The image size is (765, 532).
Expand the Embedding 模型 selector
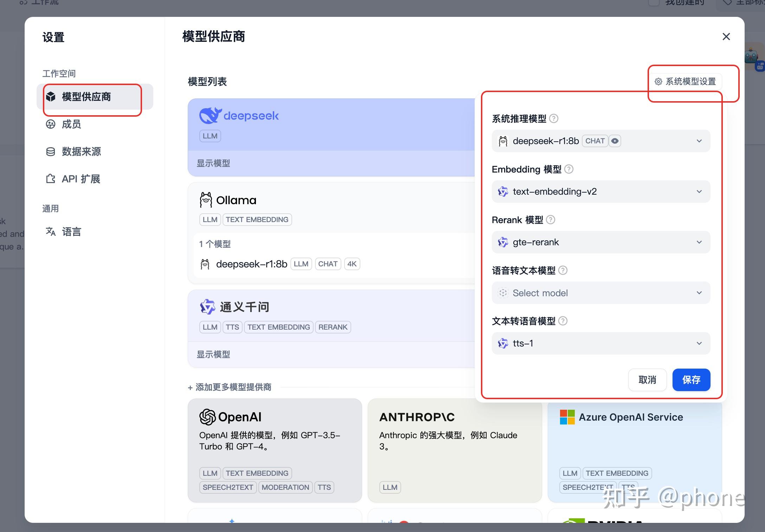(x=600, y=192)
